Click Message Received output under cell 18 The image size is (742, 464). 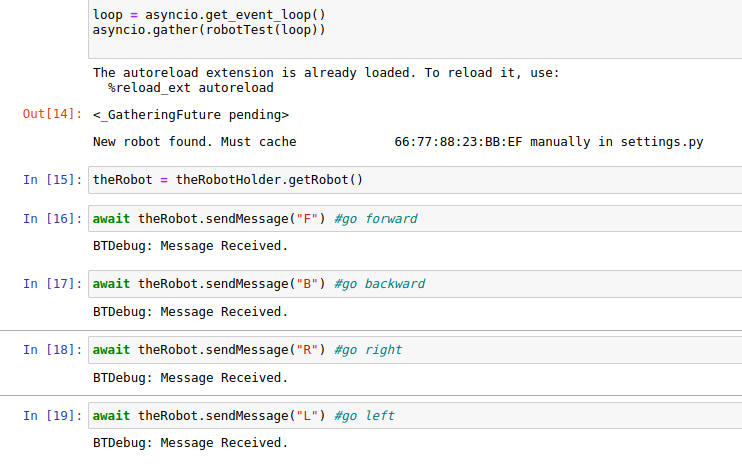click(x=190, y=378)
